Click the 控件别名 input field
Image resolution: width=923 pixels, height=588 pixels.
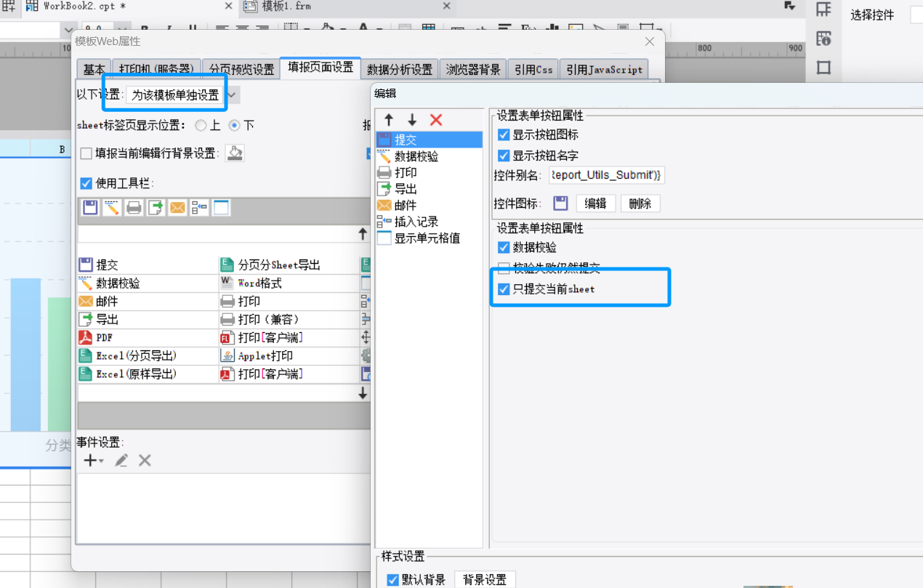[606, 175]
